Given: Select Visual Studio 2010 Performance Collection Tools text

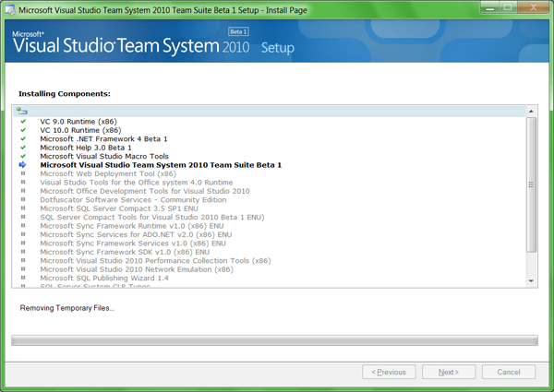Looking at the screenshot, I should pos(155,260).
